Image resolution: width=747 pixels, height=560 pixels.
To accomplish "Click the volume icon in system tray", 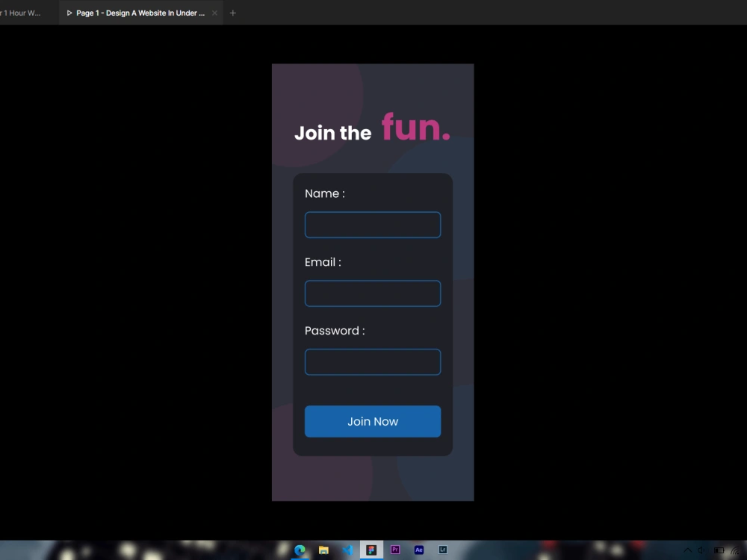I will point(701,550).
